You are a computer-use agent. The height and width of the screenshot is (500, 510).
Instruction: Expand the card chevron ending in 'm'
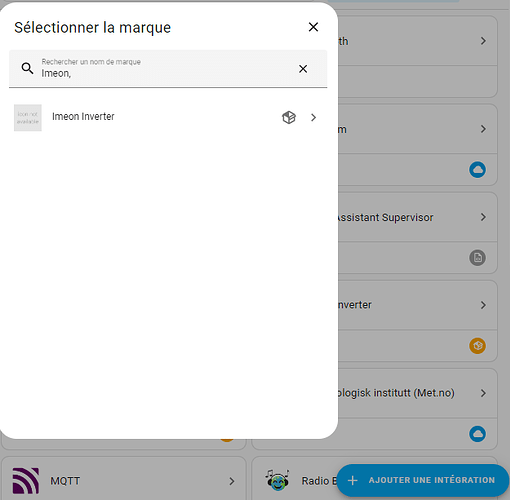[x=483, y=129]
